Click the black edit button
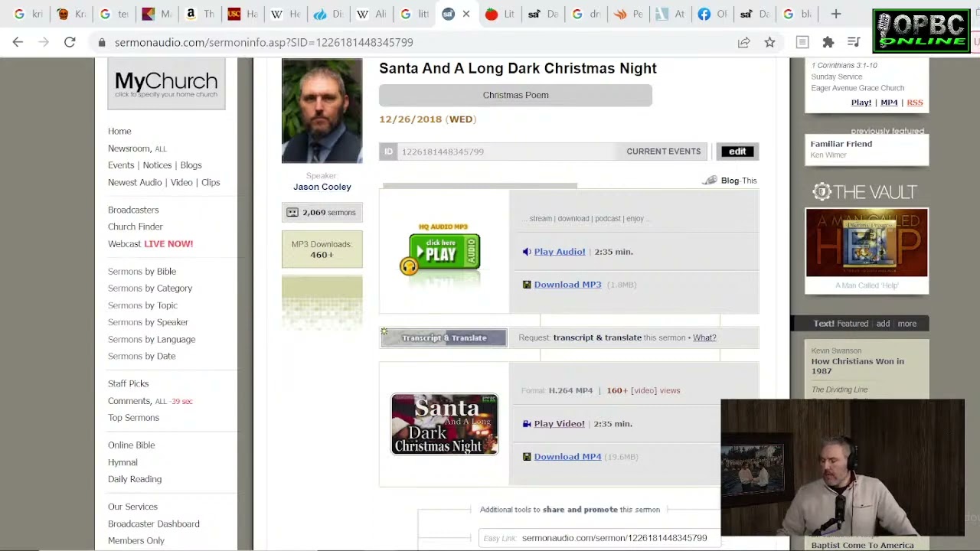Image resolution: width=980 pixels, height=551 pixels. (737, 152)
